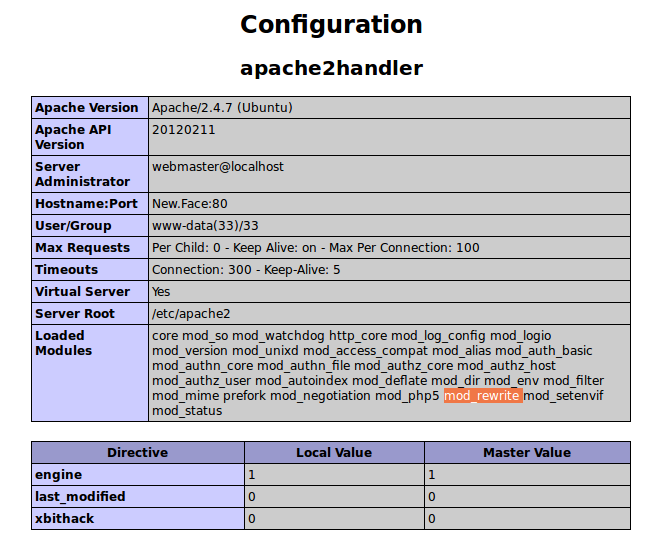The width and height of the screenshot is (656, 558).
Task: Click the xbithack local value 0
Action: coord(251,519)
